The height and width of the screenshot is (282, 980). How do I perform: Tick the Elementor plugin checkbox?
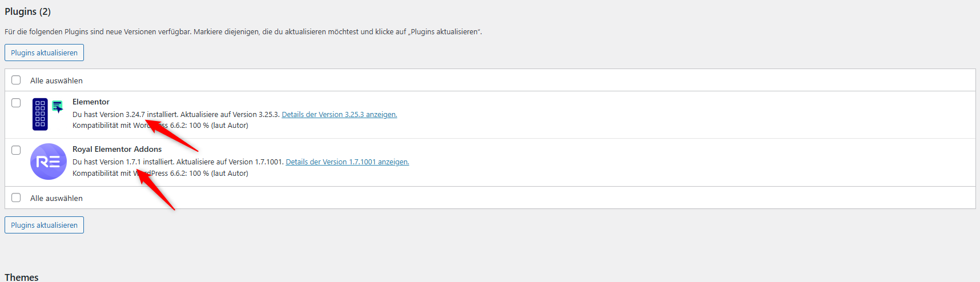click(16, 103)
